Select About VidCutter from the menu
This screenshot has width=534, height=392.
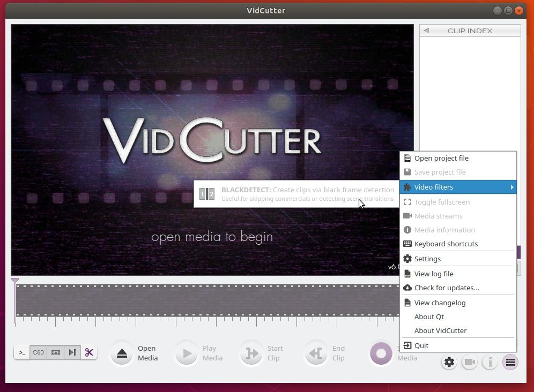click(440, 330)
